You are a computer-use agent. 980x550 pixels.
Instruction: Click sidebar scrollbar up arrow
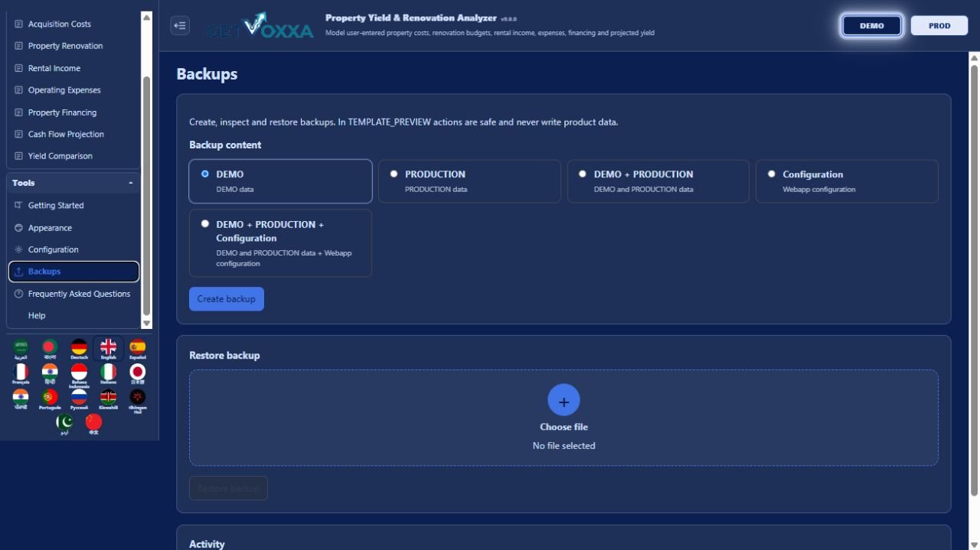point(147,17)
